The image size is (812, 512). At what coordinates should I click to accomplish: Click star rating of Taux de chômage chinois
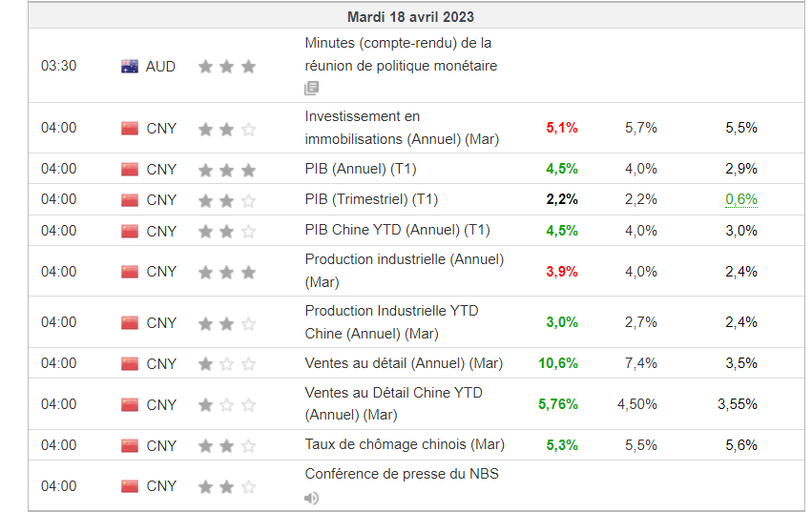(x=227, y=445)
